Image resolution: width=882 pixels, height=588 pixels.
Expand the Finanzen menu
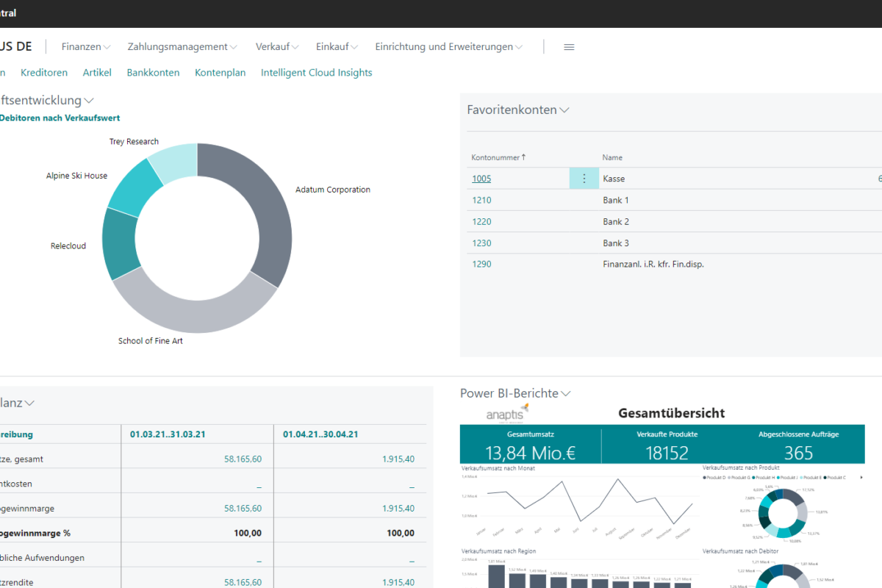point(86,46)
